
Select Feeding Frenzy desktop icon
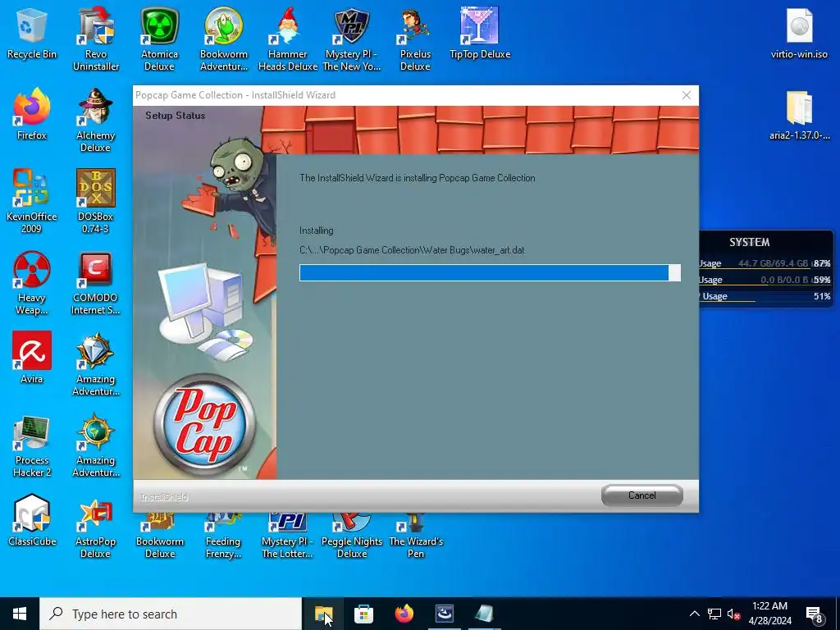[x=223, y=536]
